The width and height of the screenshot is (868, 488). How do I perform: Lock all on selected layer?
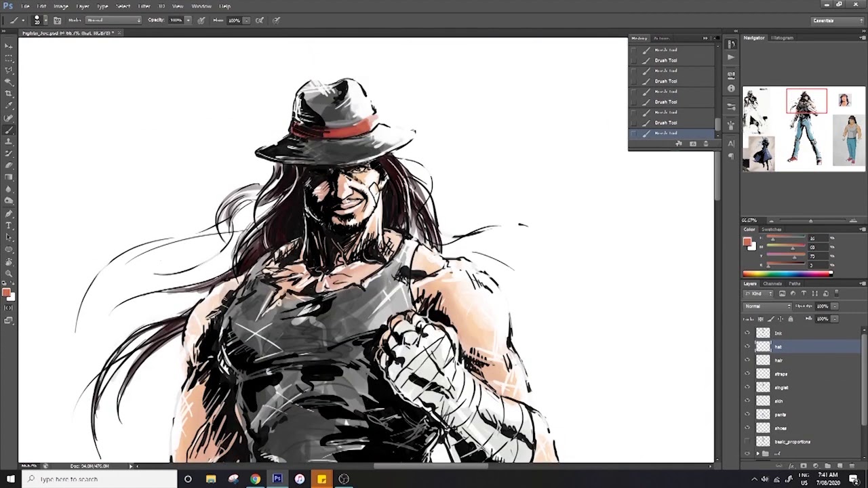point(791,319)
